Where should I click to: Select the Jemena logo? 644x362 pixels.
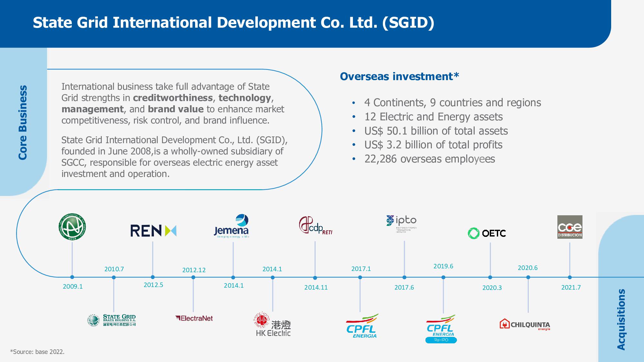pos(232,226)
